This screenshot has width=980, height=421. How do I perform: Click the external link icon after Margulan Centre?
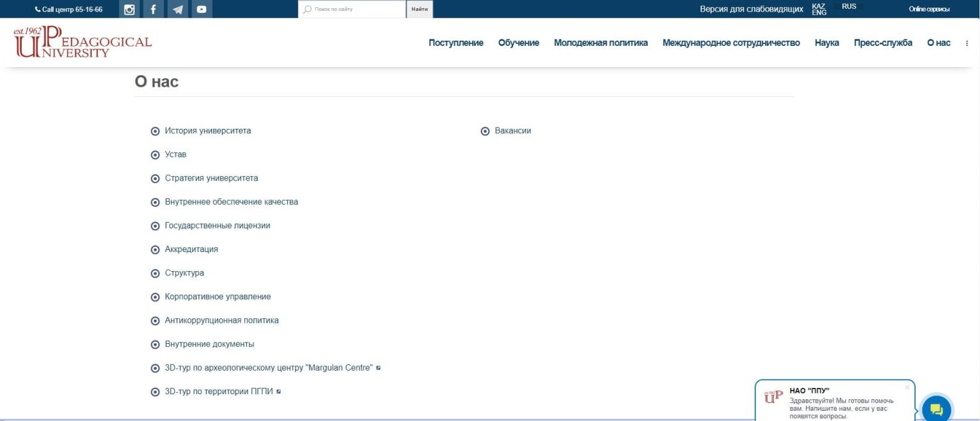pos(378,367)
